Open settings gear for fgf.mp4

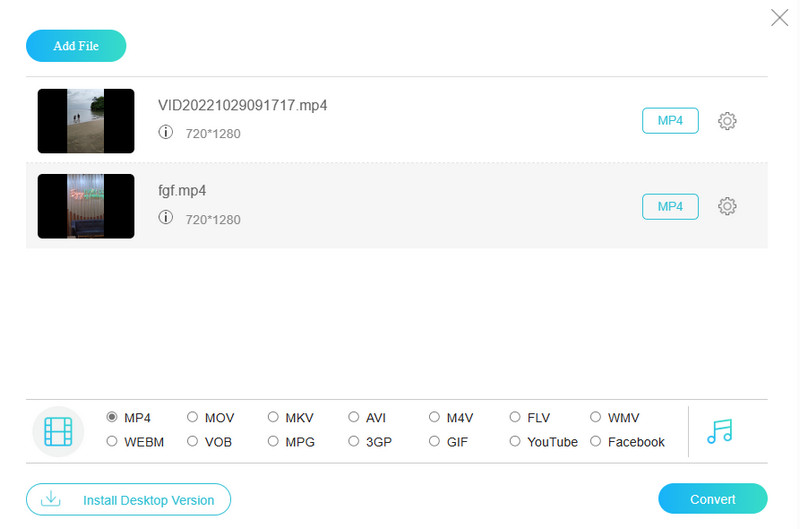(727, 206)
